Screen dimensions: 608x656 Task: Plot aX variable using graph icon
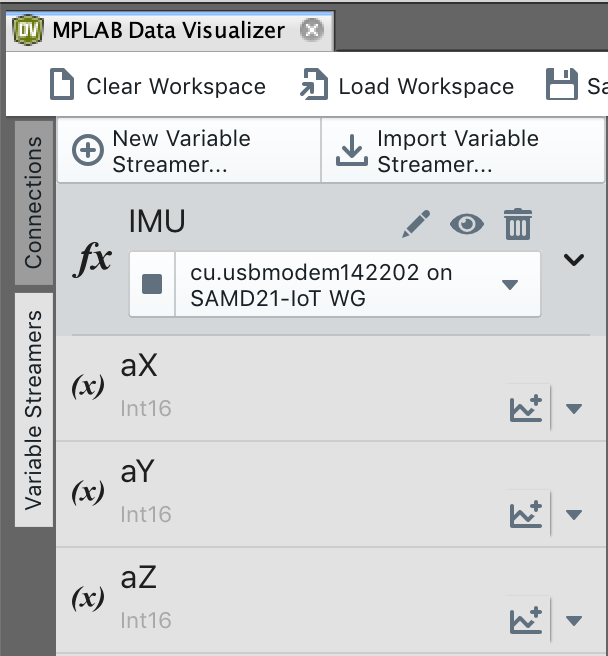[526, 407]
